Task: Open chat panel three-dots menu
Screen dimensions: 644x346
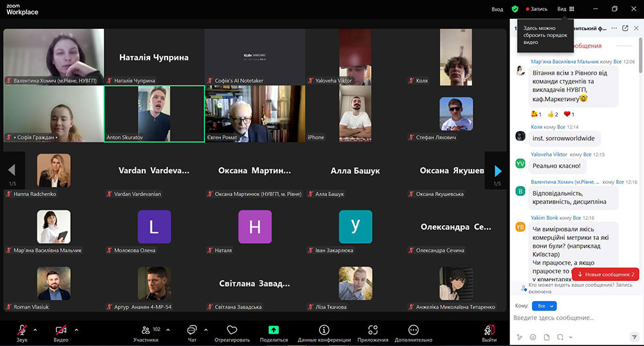Action: [614, 28]
